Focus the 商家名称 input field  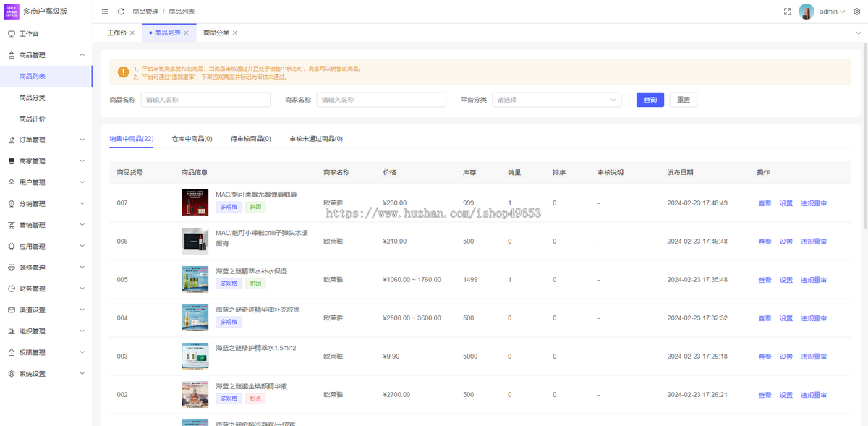(x=381, y=100)
